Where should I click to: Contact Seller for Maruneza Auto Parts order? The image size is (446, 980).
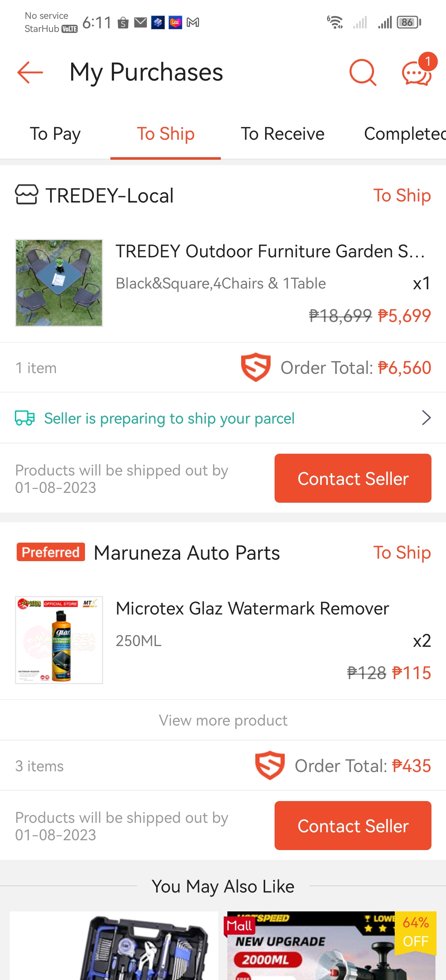[x=353, y=825]
